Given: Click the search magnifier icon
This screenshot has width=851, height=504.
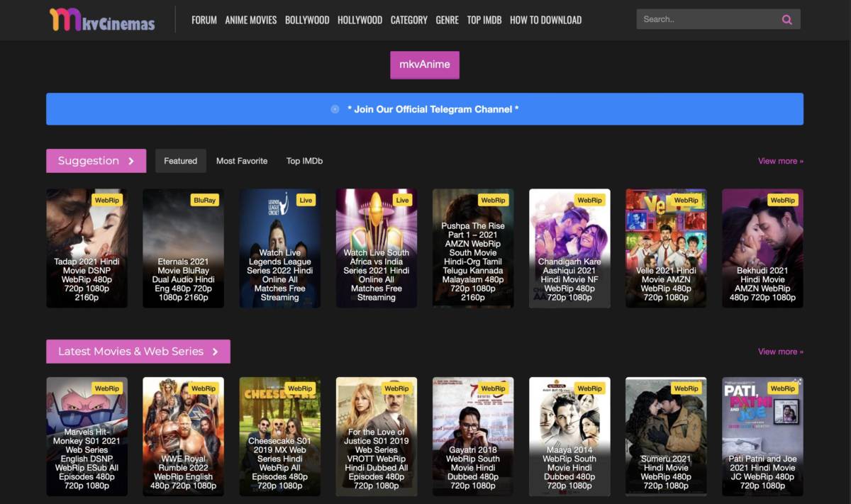Looking at the screenshot, I should tap(786, 20).
